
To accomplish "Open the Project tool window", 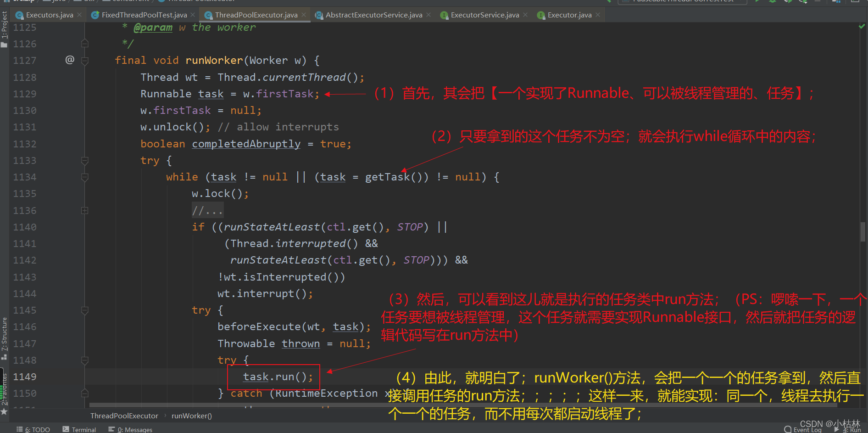I will pyautogui.click(x=4, y=28).
